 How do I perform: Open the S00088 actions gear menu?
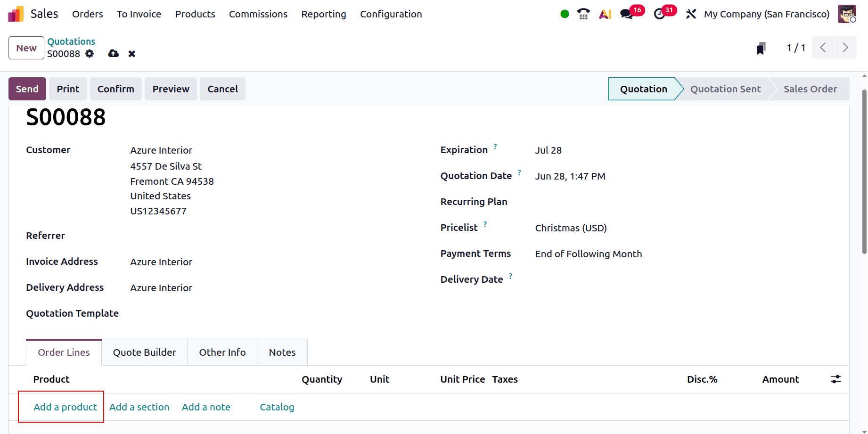coord(90,54)
